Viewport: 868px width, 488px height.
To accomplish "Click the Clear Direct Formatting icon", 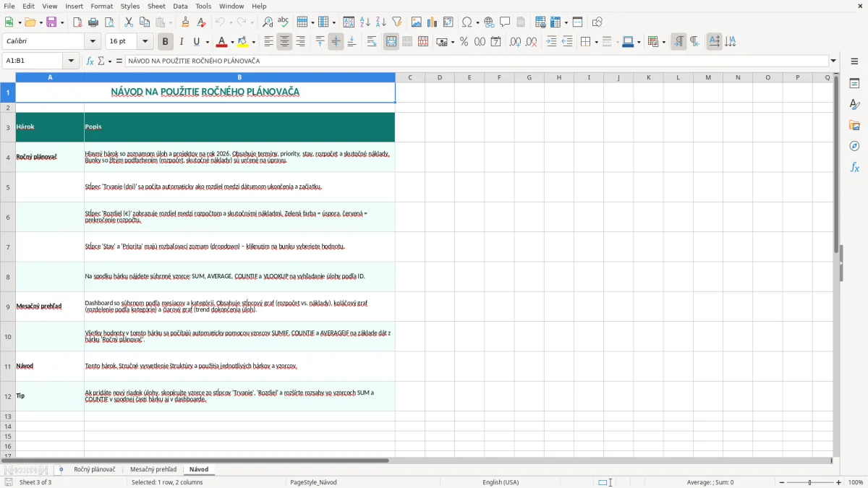I will pos(202,22).
